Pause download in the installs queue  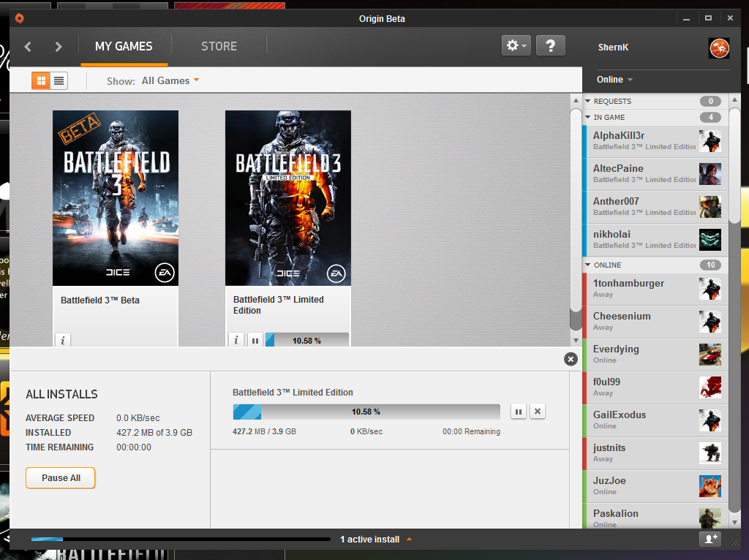point(519,412)
